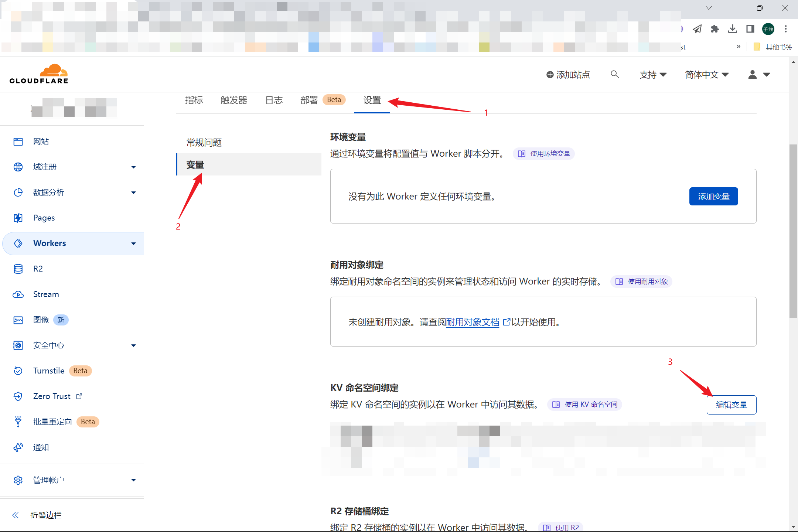Click the browser extensions puzzle icon
The height and width of the screenshot is (532, 798).
[x=715, y=29]
